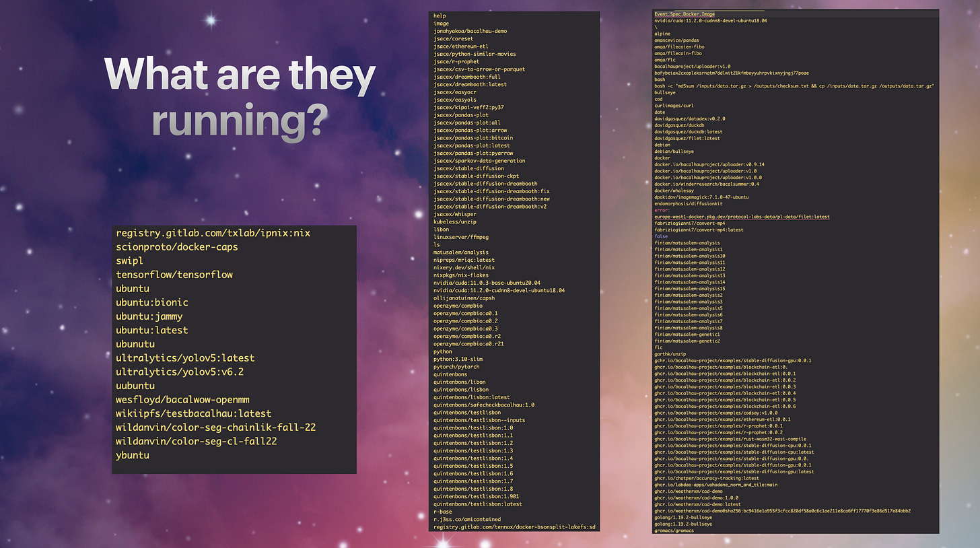Click the "Event.Spec.Docker.Image" header
The image size is (980, 548).
(686, 14)
